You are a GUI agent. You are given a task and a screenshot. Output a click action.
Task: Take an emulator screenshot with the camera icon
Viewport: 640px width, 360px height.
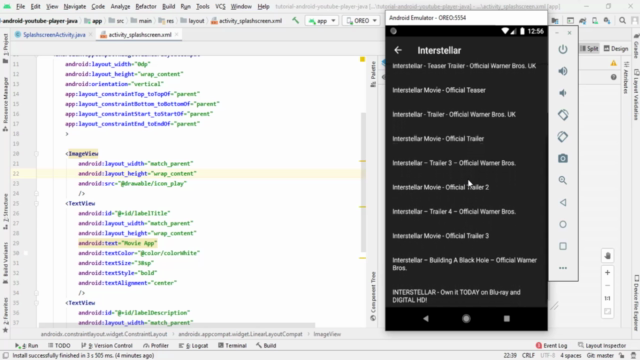563,158
